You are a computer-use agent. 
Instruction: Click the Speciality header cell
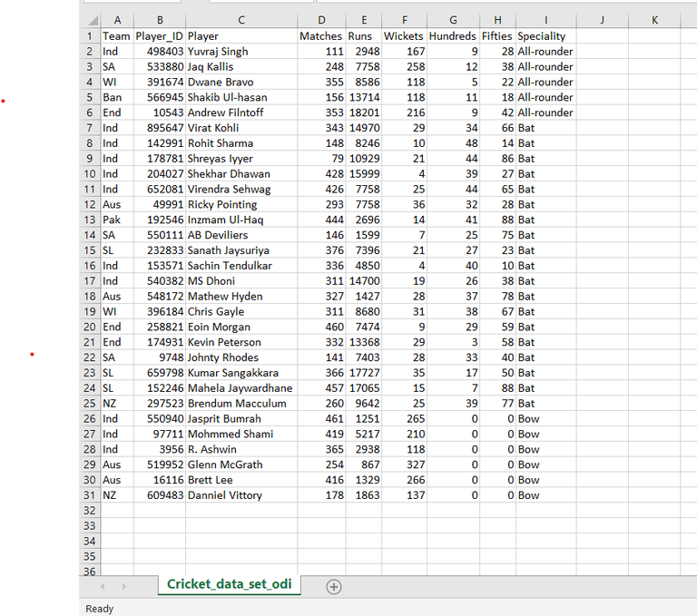(545, 36)
